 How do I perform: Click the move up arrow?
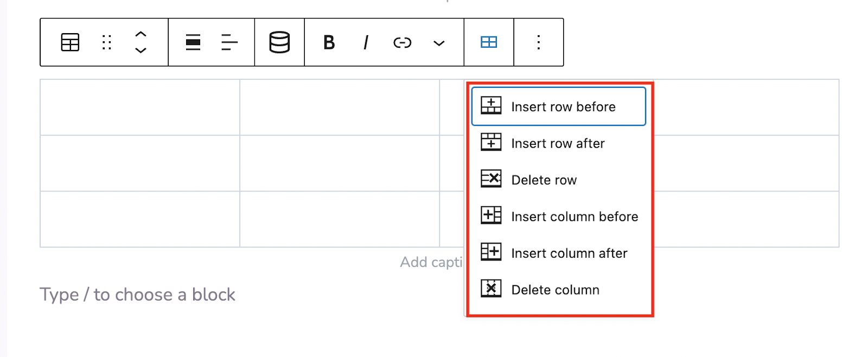[141, 34]
